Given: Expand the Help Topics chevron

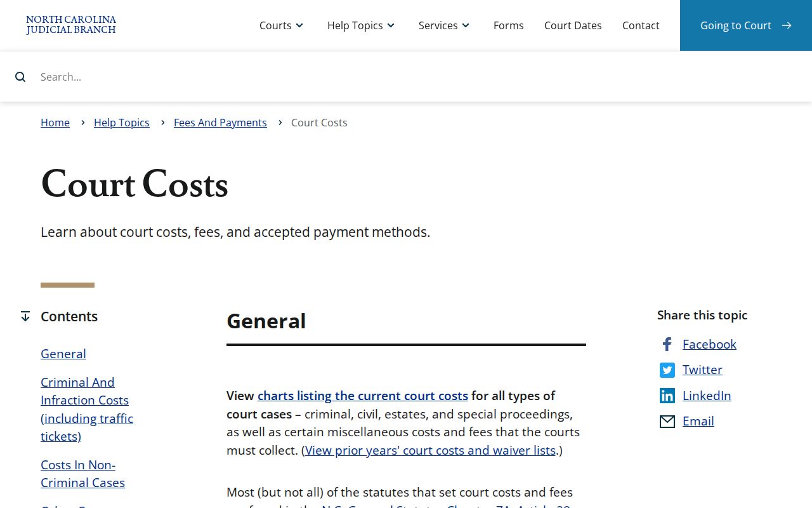Looking at the screenshot, I should click(391, 25).
